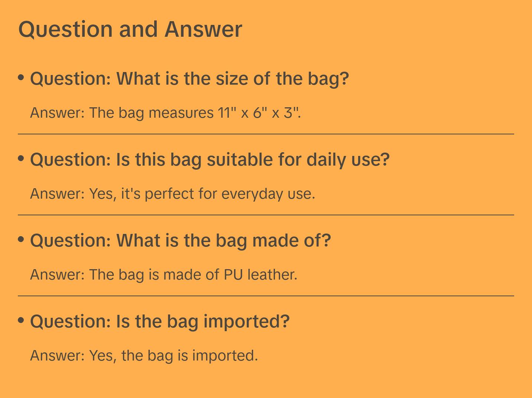Click the bullet beside "What is the bag made of?"
Image resolution: width=532 pixels, height=398 pixels.
coord(21,239)
